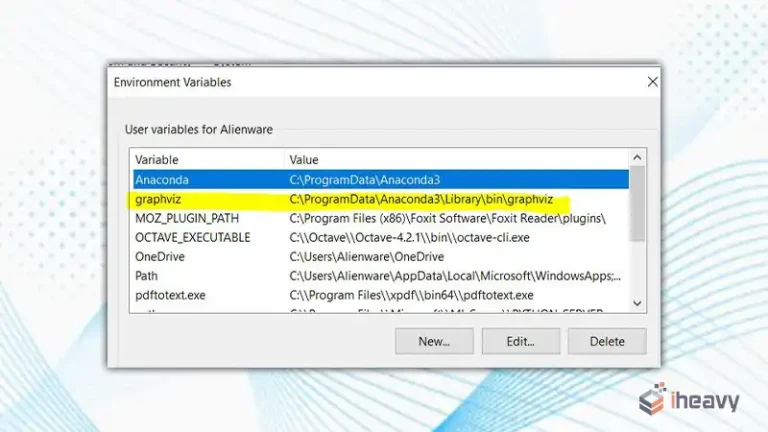The image size is (768, 432).
Task: Select the Anaconda variable row
Action: 381,180
